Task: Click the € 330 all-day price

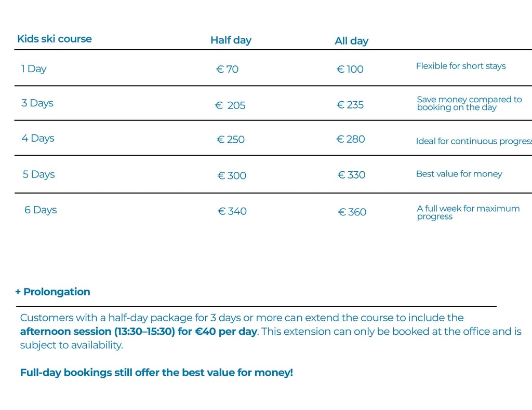Action: point(352,175)
